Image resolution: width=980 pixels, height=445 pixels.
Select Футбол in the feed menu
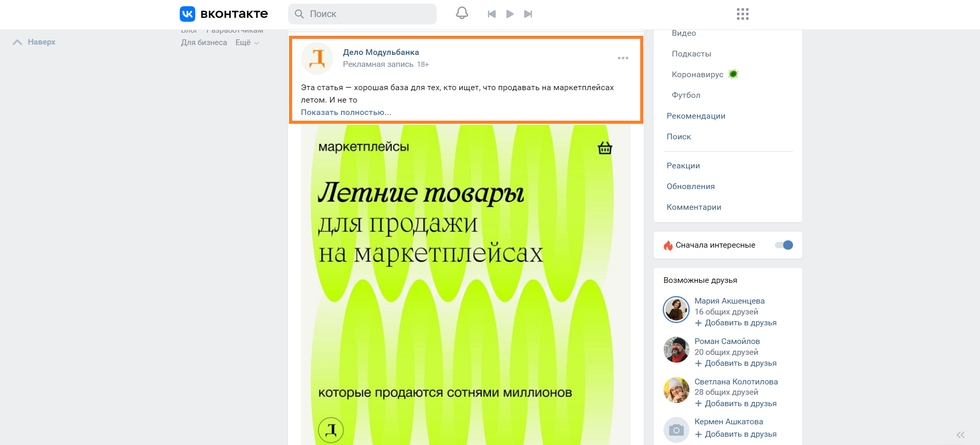(x=686, y=95)
